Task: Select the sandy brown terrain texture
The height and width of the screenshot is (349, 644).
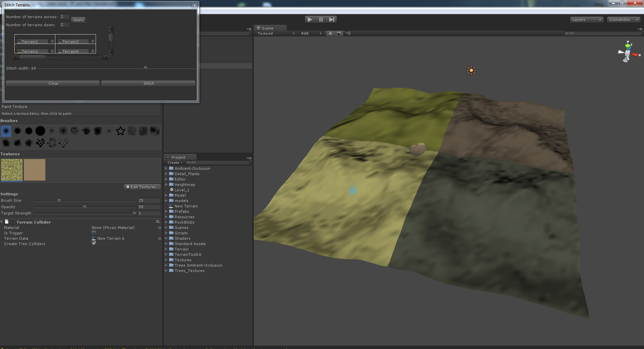Action: tap(35, 170)
